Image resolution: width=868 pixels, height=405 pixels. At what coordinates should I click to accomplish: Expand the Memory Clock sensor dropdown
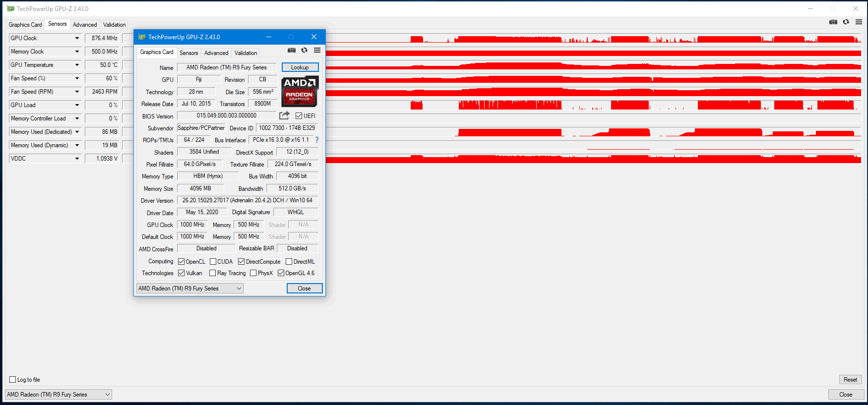point(77,52)
